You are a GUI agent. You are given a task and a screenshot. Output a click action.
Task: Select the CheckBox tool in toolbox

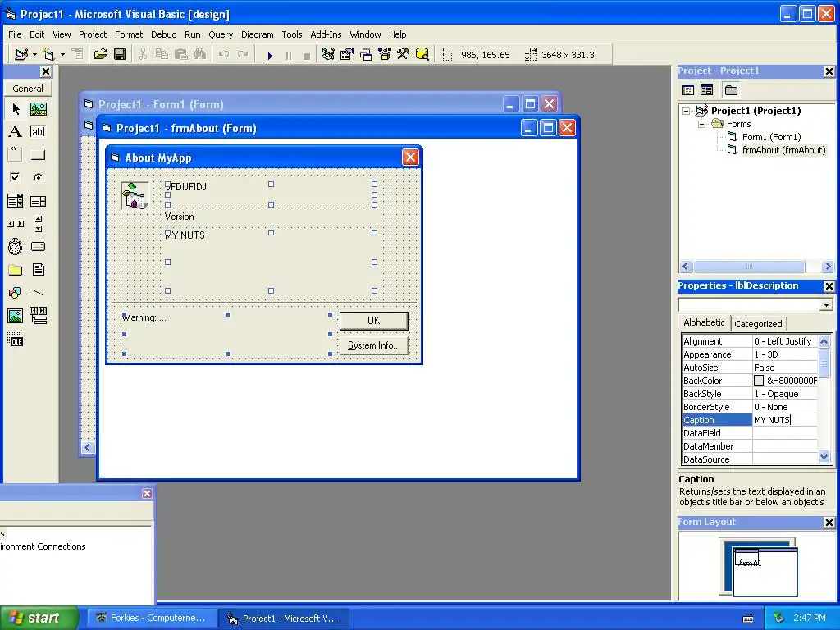(x=16, y=177)
